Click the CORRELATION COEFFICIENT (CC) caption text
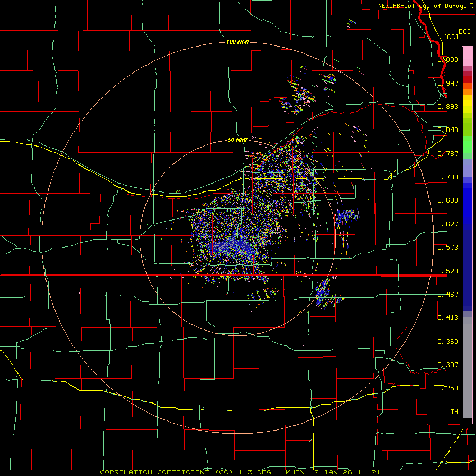This screenshot has height=476, width=476. pyautogui.click(x=167, y=472)
